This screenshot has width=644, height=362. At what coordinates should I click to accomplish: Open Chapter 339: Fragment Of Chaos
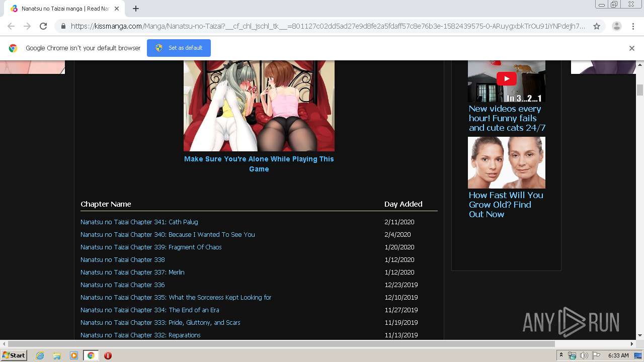pyautogui.click(x=151, y=247)
